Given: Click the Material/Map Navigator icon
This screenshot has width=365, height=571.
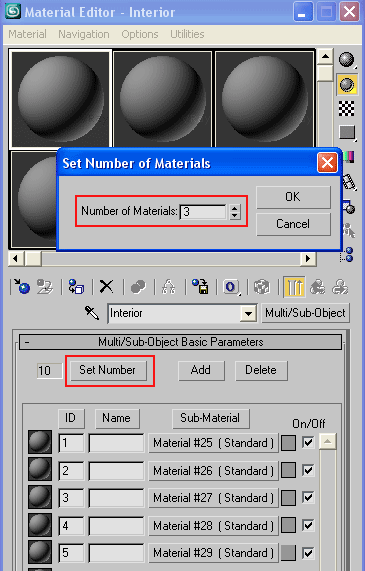Looking at the screenshot, I should pos(347,254).
